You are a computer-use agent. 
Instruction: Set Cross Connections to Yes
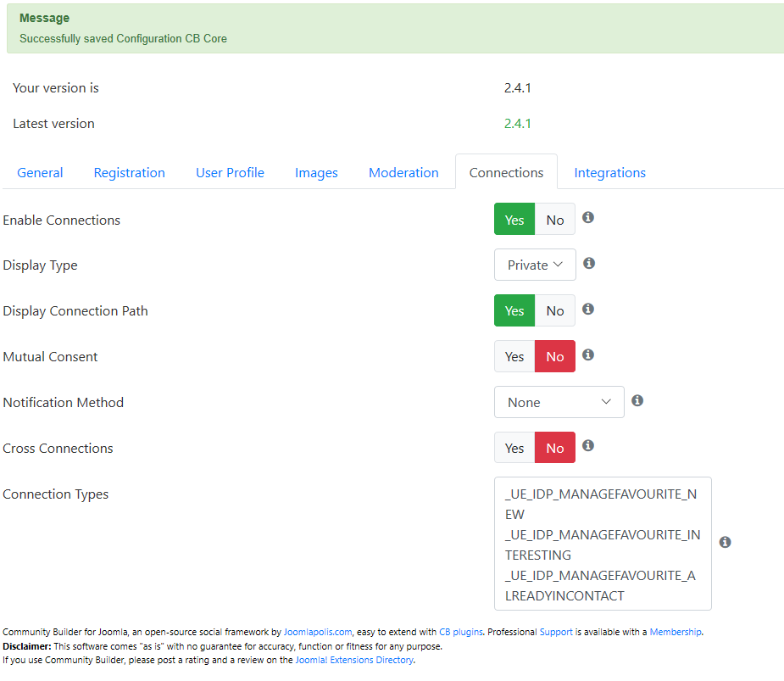coord(514,447)
